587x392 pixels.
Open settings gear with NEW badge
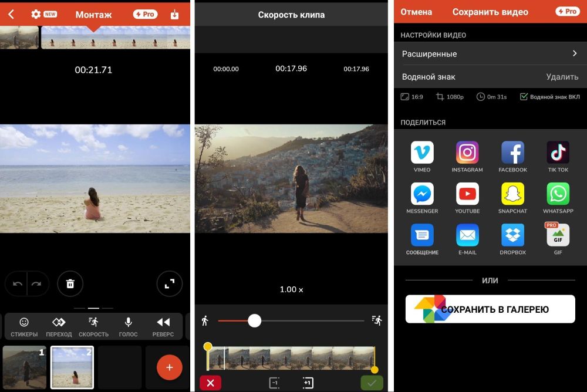point(36,14)
